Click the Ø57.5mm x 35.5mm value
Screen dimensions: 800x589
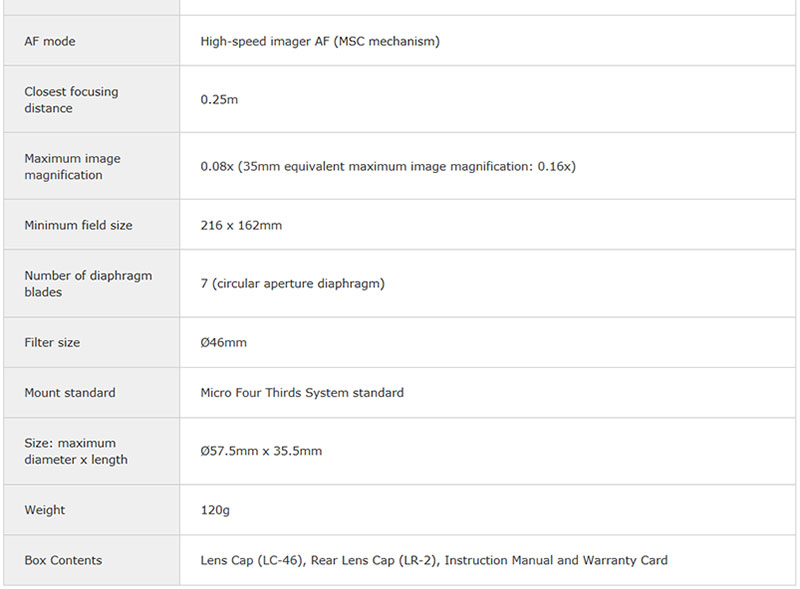coord(261,451)
